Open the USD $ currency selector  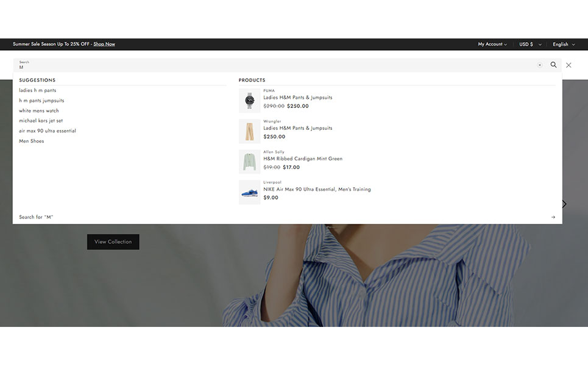pos(530,45)
